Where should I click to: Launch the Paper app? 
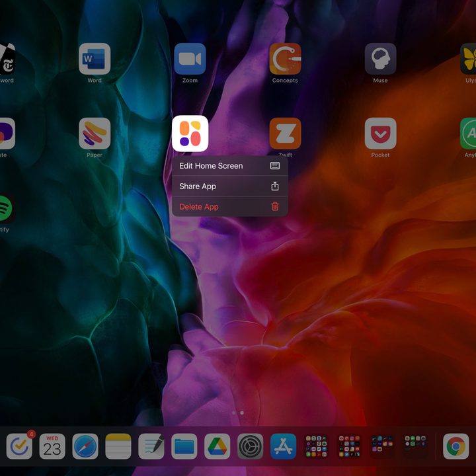click(95, 134)
